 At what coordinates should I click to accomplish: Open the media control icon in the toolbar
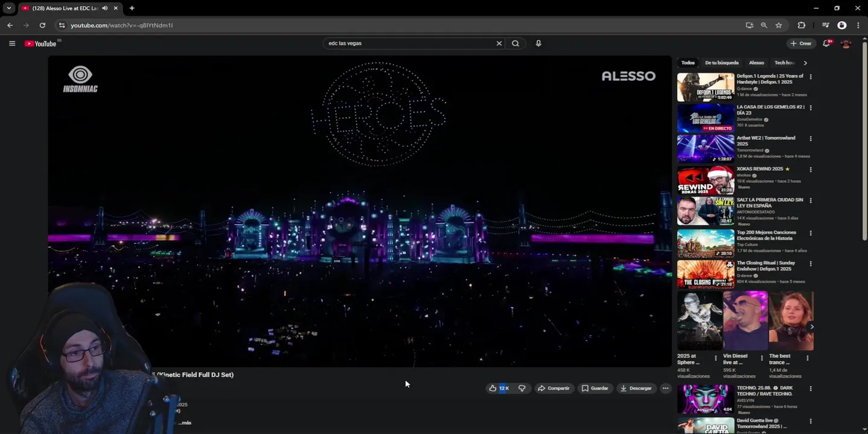[826, 25]
